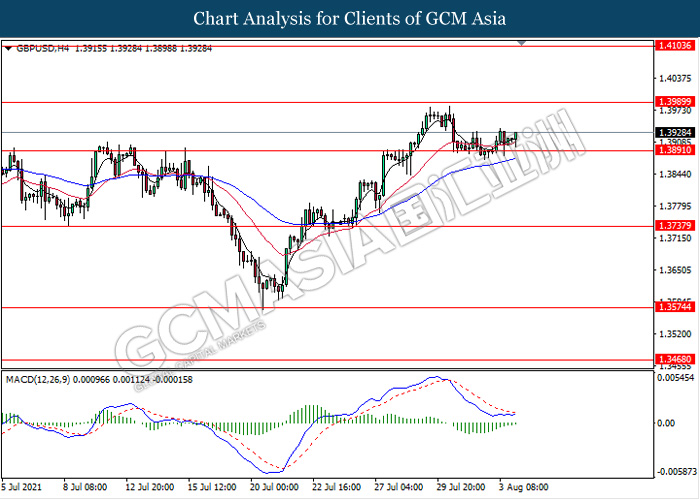This screenshot has width=700, height=500.
Task: Click the 1.40375 price axis value
Action: coord(675,79)
